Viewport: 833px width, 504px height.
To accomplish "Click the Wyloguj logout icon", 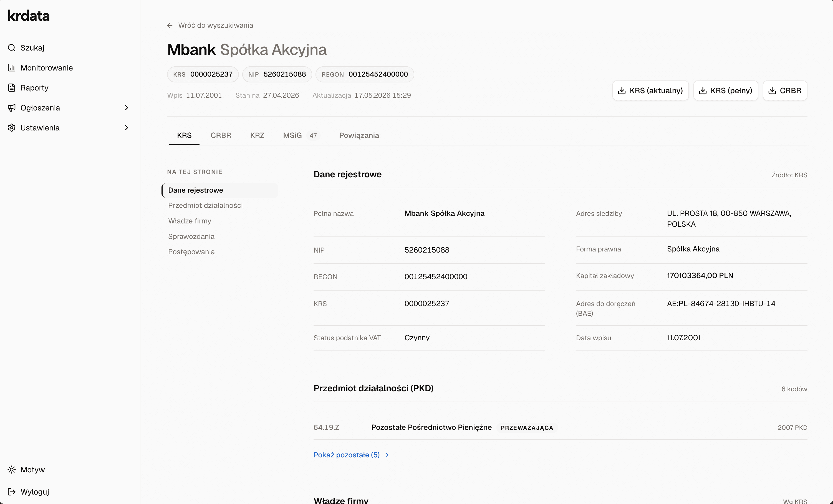I will pos(12,492).
